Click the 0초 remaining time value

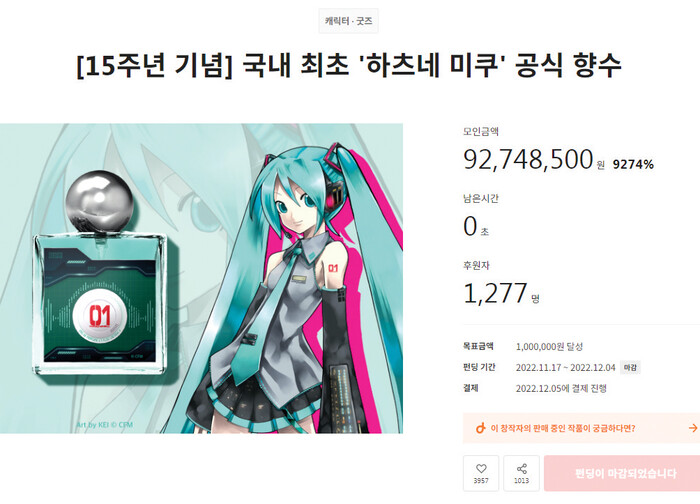(476, 226)
